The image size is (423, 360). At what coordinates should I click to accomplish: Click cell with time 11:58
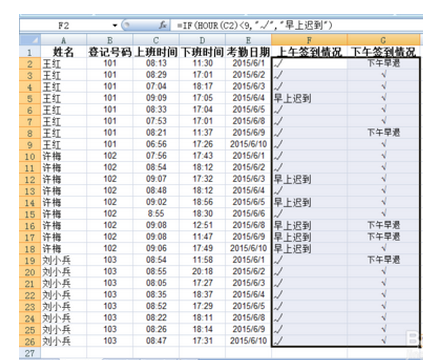coord(202,260)
